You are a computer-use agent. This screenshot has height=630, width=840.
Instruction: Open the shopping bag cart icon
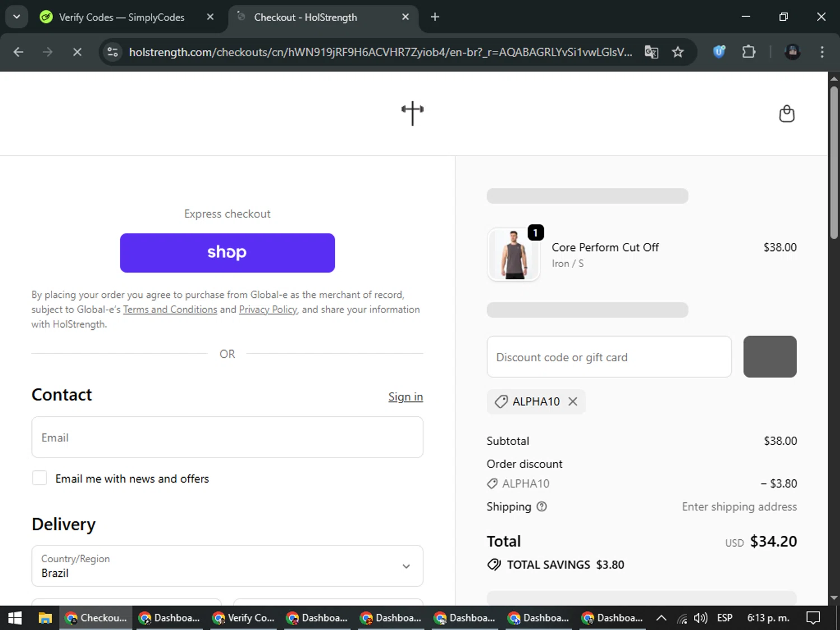click(x=786, y=114)
